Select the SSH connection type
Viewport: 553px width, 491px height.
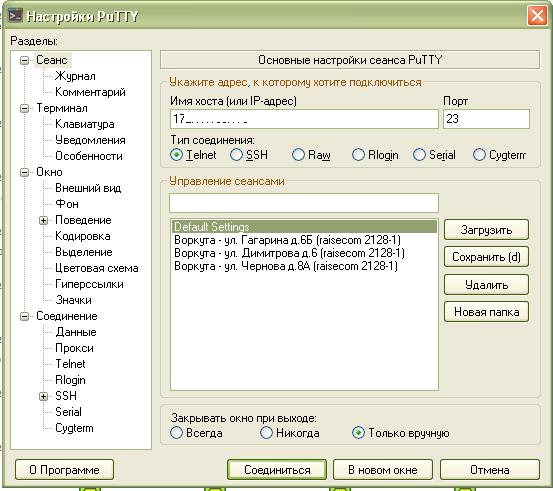(236, 155)
